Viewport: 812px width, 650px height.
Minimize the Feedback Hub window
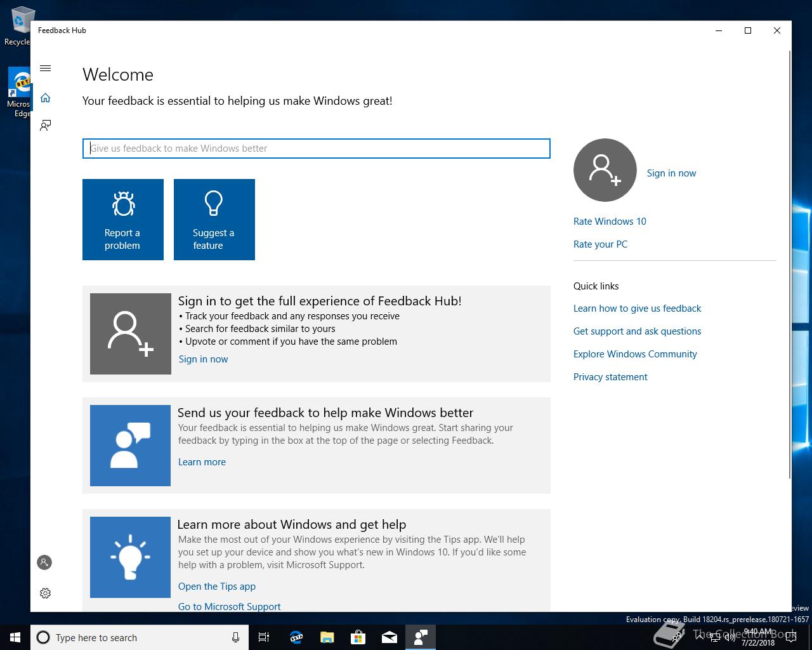coord(719,30)
